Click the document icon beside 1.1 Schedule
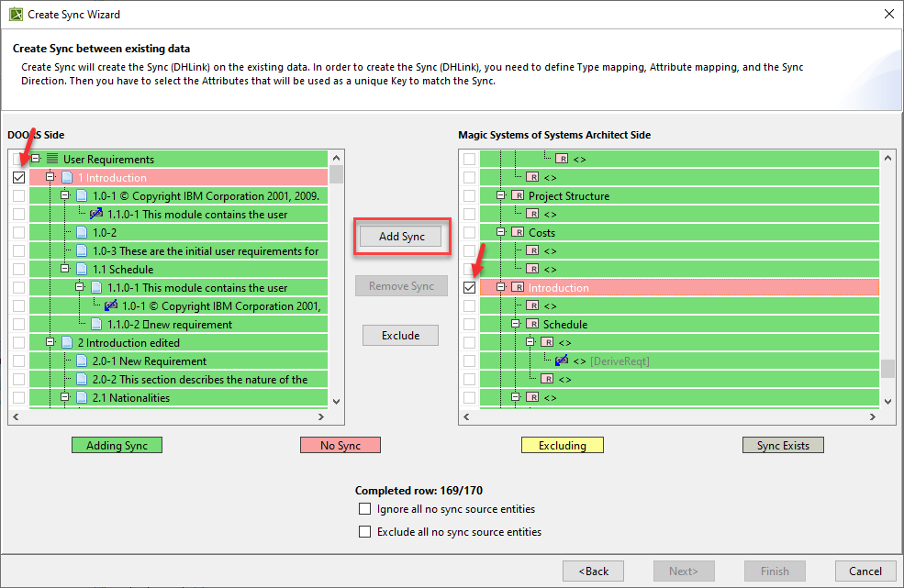The height and width of the screenshot is (588, 904). tap(82, 270)
